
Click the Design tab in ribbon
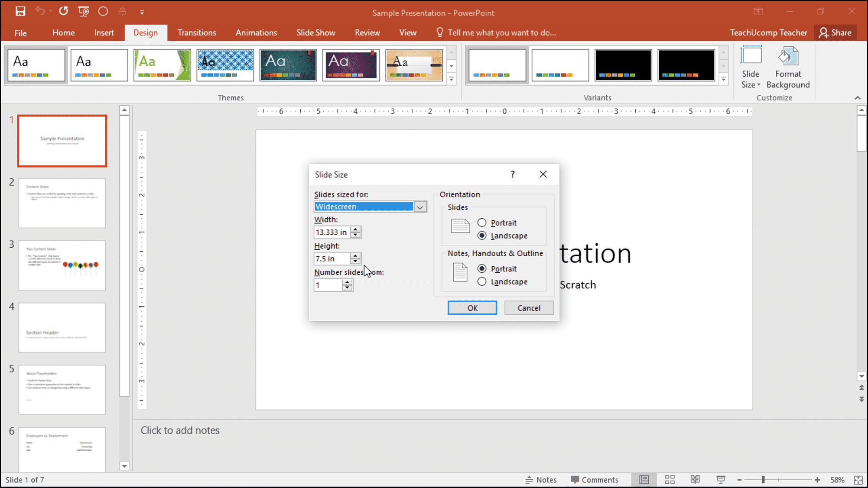(x=145, y=32)
